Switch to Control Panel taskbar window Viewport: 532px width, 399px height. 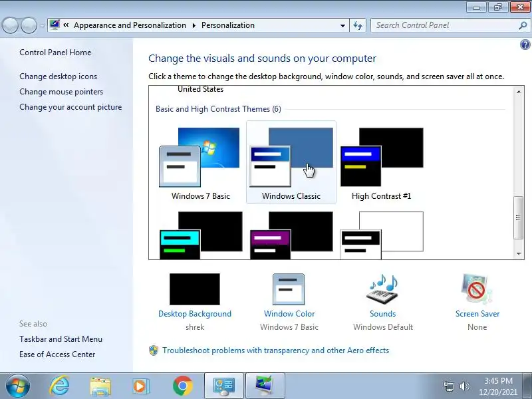click(224, 386)
